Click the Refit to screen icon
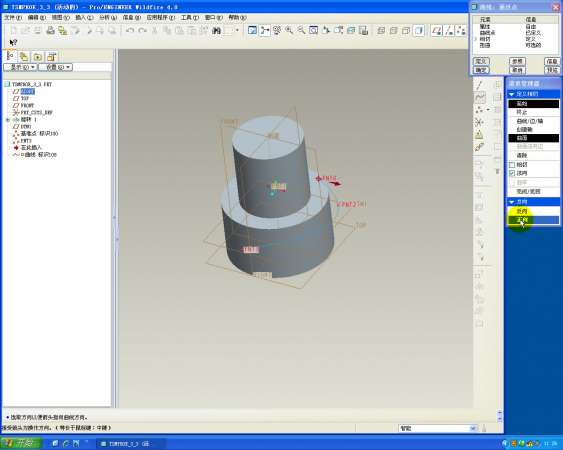563x450 pixels. click(313, 31)
